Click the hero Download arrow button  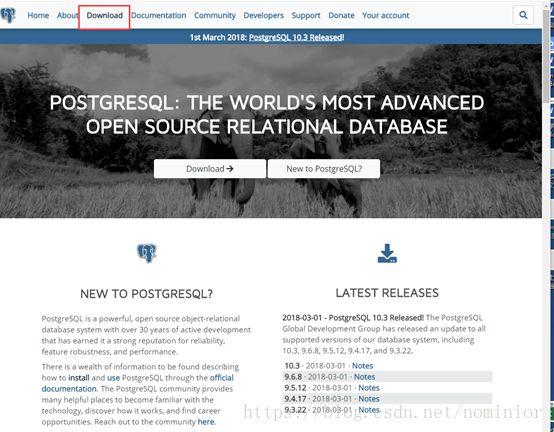click(210, 169)
